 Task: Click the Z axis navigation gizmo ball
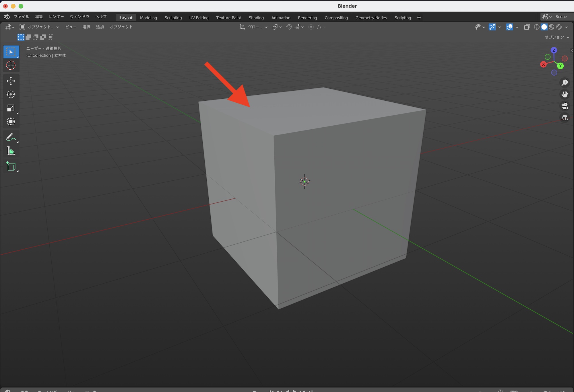coord(554,50)
